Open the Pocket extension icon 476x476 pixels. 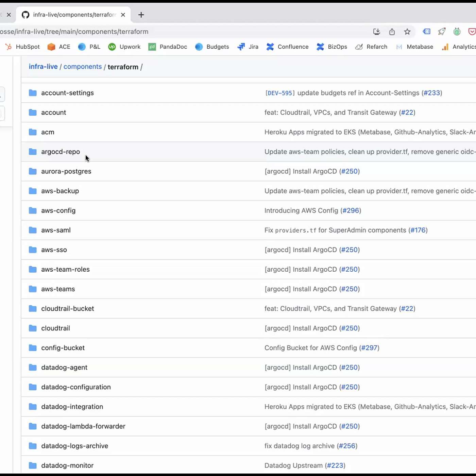472,32
